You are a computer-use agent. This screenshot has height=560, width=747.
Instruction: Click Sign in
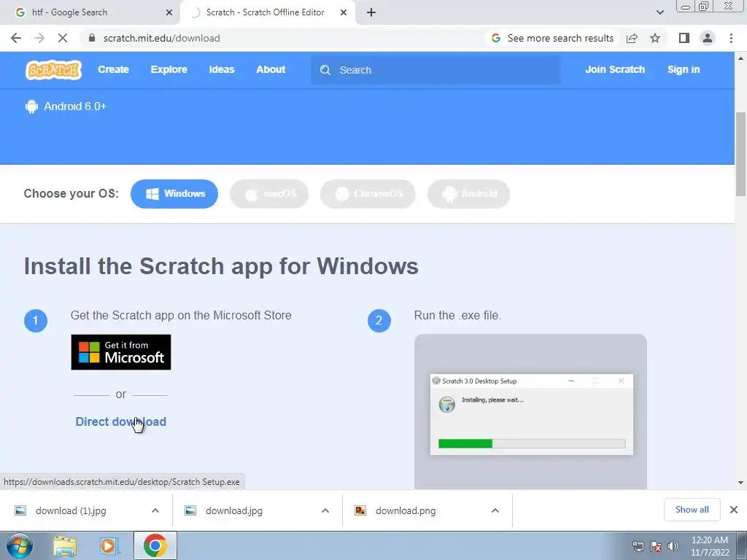click(x=684, y=69)
